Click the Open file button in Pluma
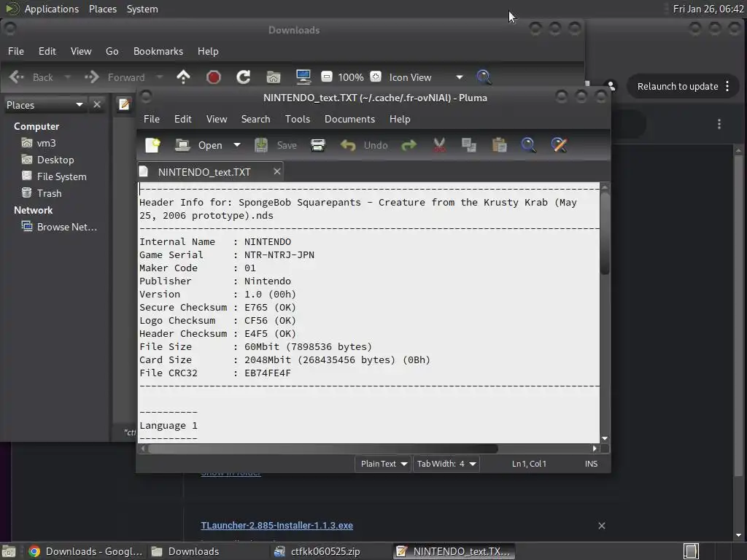Viewport: 747px width, 560px height. pos(198,145)
